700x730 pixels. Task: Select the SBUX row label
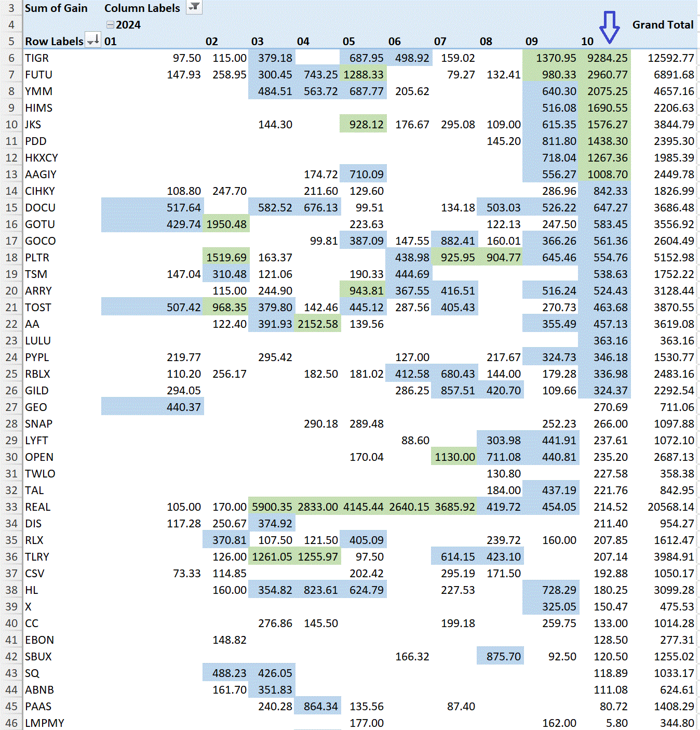[38, 657]
